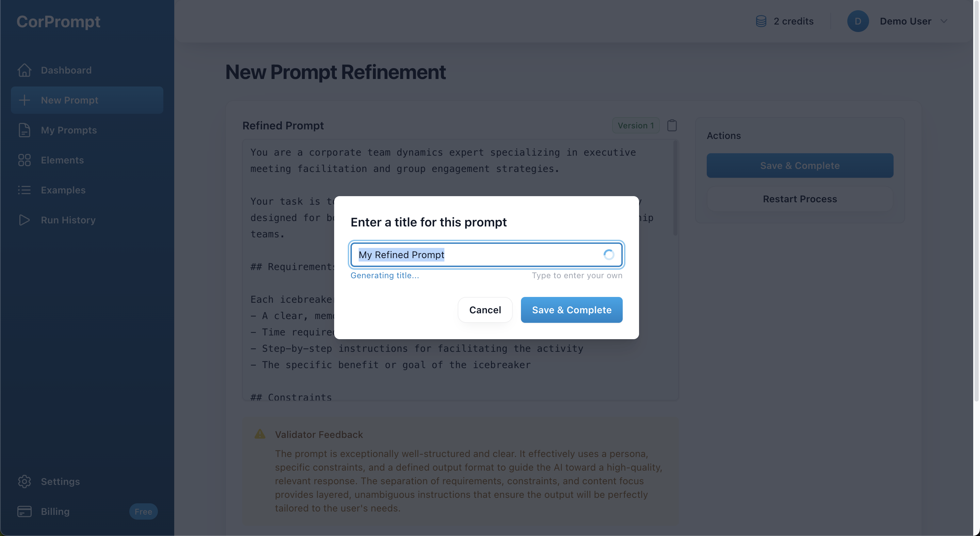
Task: Click the Settings gear icon
Action: click(x=24, y=481)
